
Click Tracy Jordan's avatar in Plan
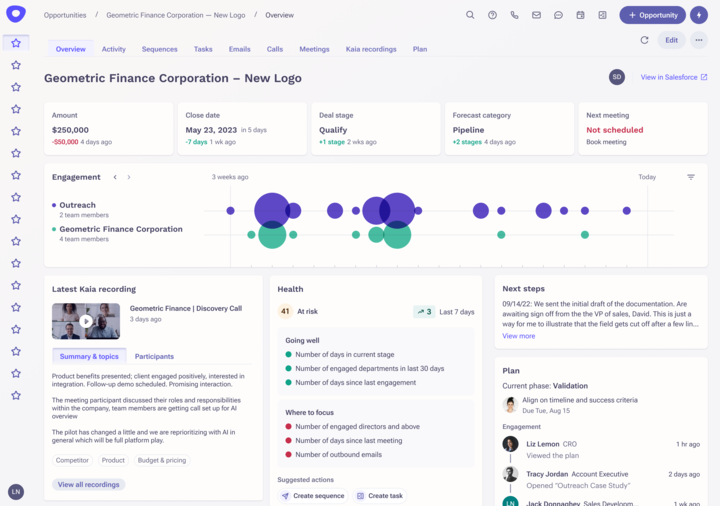pos(510,474)
